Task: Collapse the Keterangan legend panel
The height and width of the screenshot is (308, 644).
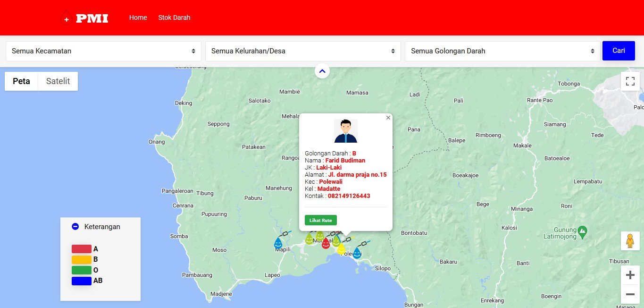Action: click(75, 227)
